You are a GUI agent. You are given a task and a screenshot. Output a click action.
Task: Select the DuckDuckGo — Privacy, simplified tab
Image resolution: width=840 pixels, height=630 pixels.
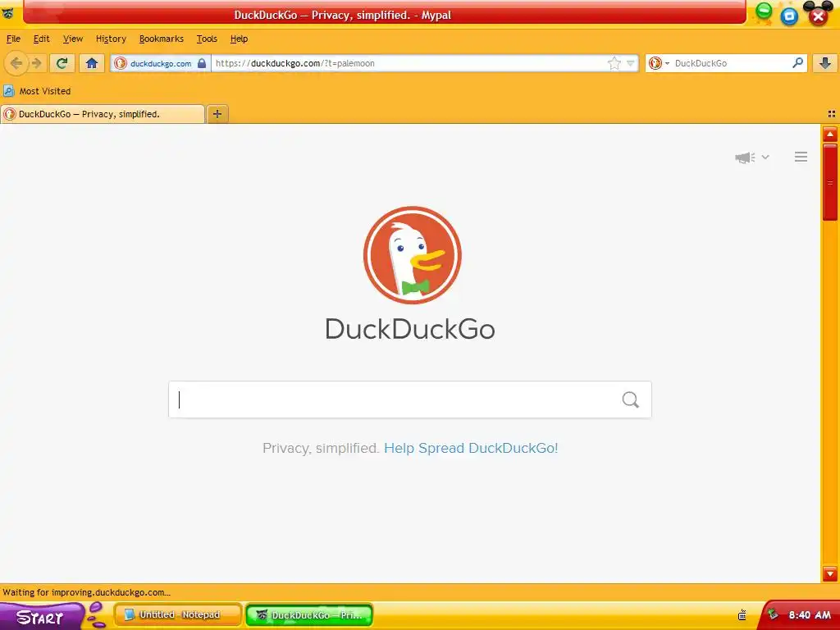pyautogui.click(x=103, y=114)
